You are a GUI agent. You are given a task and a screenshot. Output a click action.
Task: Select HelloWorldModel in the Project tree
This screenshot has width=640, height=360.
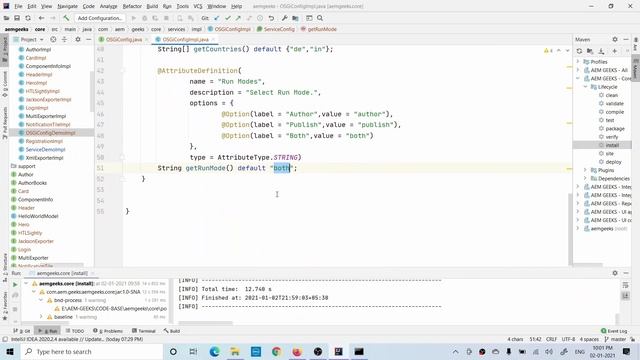pos(38,216)
